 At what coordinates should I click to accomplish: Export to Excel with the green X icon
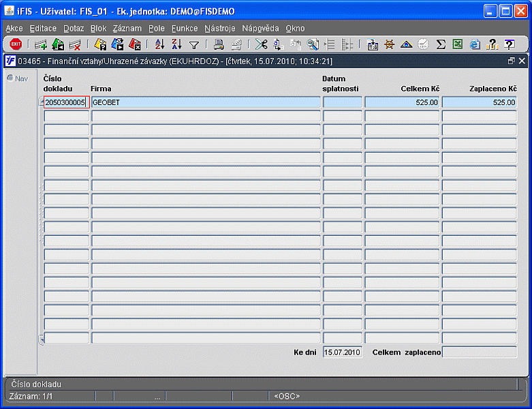coord(458,44)
